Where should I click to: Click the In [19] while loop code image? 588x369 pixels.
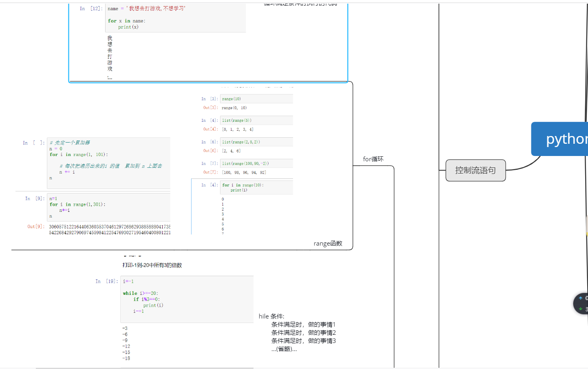[x=187, y=299]
